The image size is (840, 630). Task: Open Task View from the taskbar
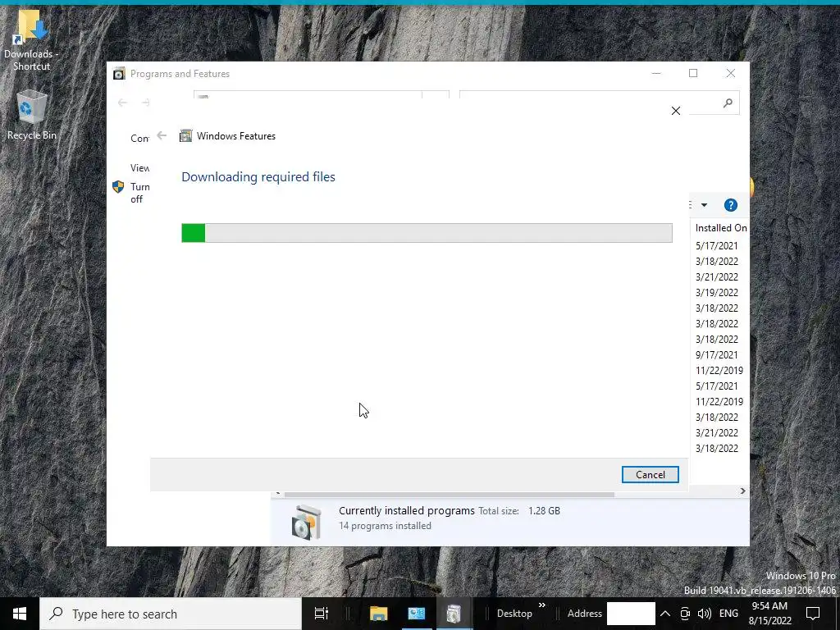321,614
